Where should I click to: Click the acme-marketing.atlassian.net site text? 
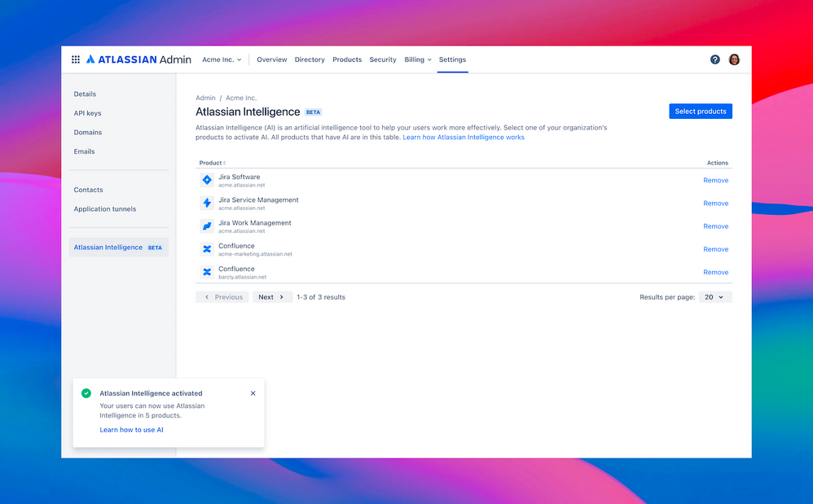click(255, 254)
